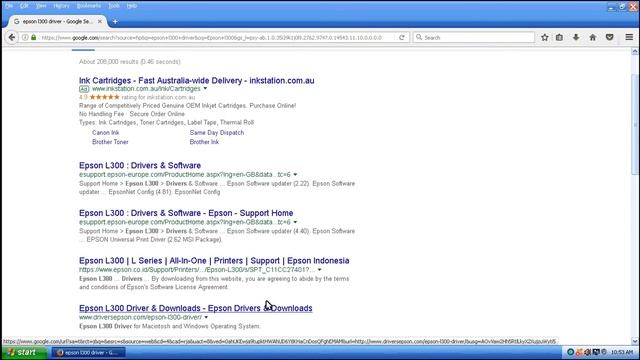Image resolution: width=640 pixels, height=360 pixels.
Task: Open the Edit menu
Action: click(24, 6)
